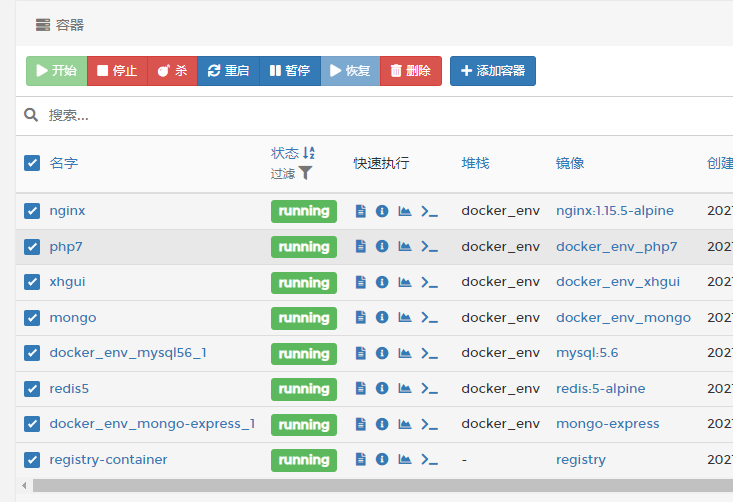
Task: Click the 重启 restart button
Action: 228,71
